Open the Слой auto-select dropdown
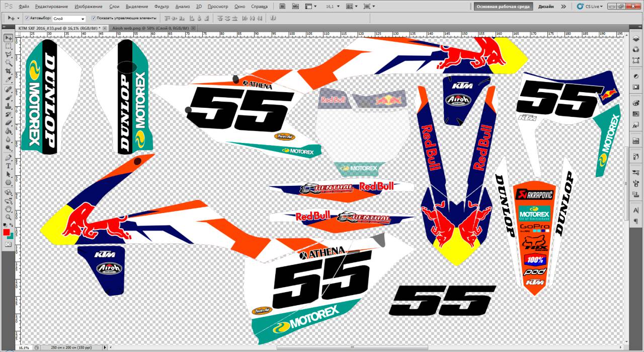The image size is (644, 352). 69,18
